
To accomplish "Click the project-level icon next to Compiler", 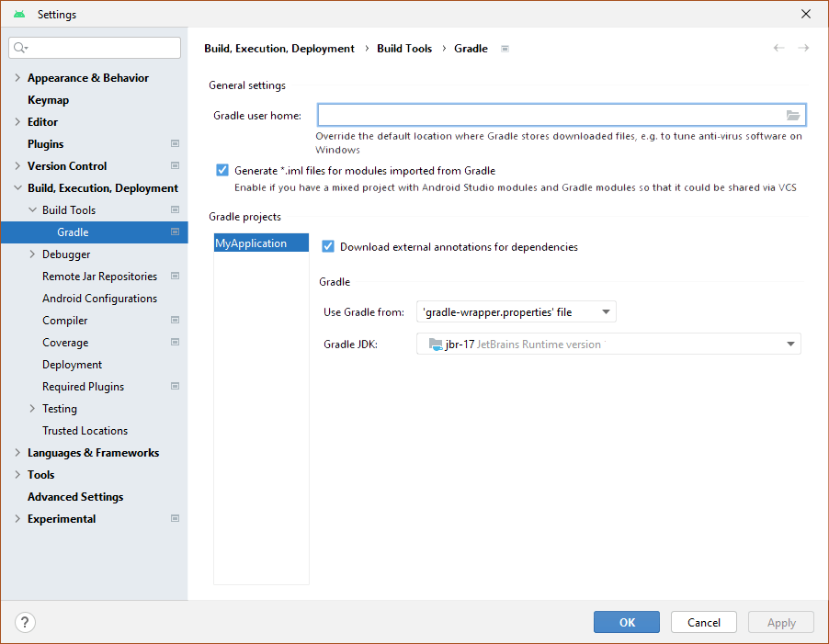I will point(175,320).
